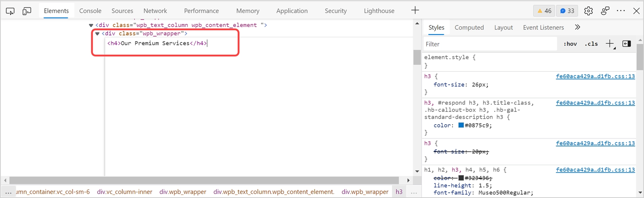Screen dimensions: 644x198
Task: Collapse the wpb_wrapper div node
Action: point(97,34)
